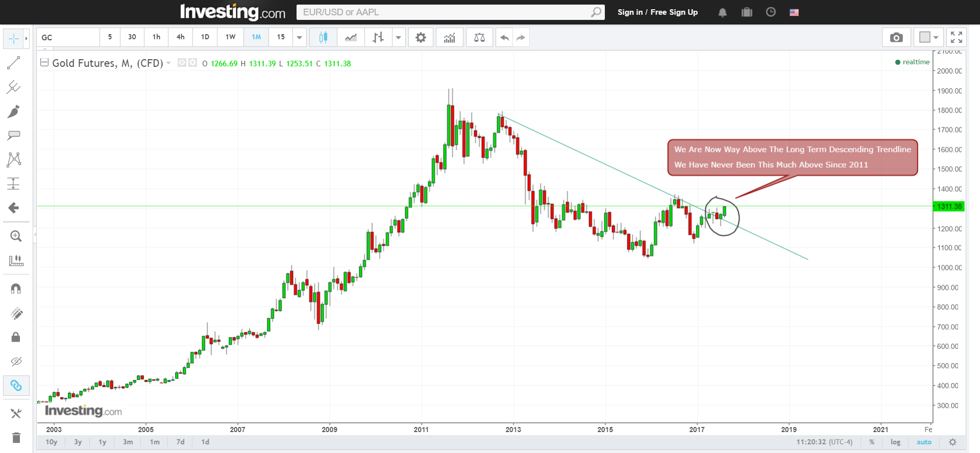980x453 pixels.
Task: Click Free Sign Up link
Action: [x=674, y=12]
